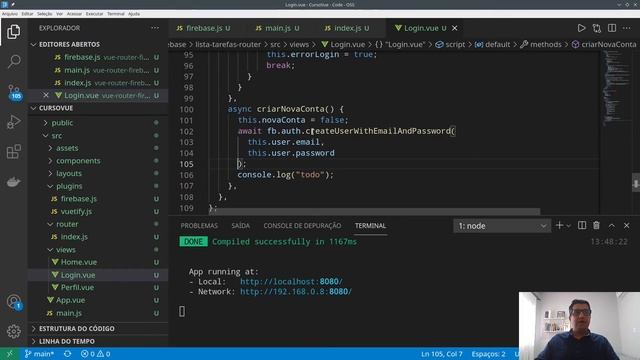
Task: Open changes compare icon in editor toolbar
Action: tap(597, 28)
